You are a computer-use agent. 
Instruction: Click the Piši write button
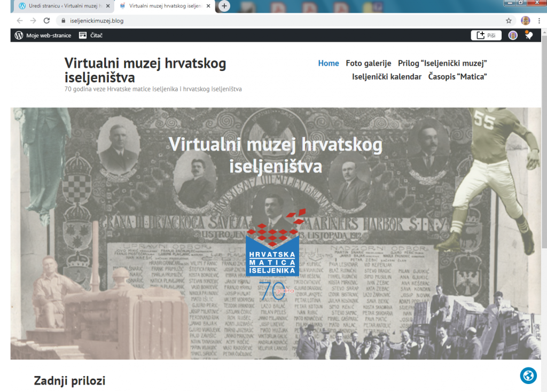click(x=486, y=35)
